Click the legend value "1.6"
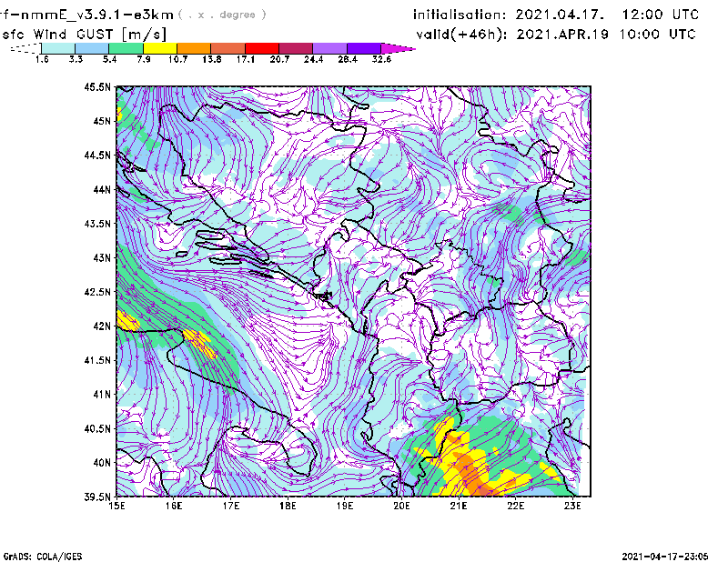The image size is (728, 562). click(x=42, y=59)
